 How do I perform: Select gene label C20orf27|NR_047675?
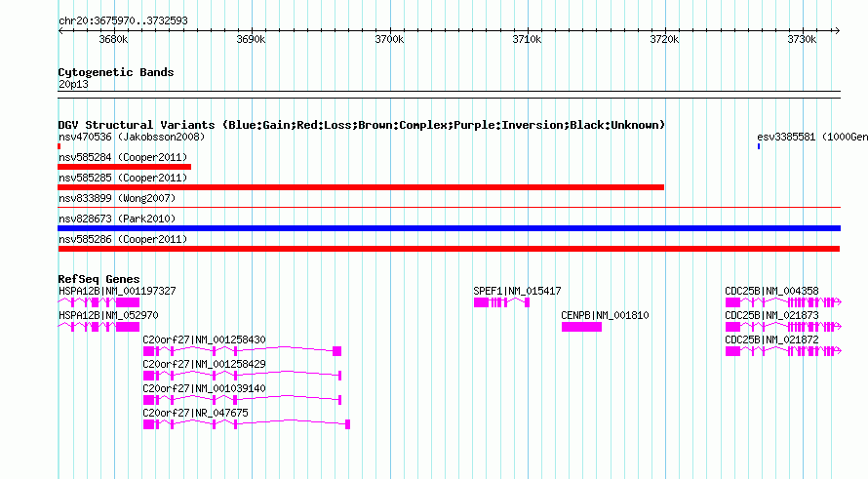[195, 413]
